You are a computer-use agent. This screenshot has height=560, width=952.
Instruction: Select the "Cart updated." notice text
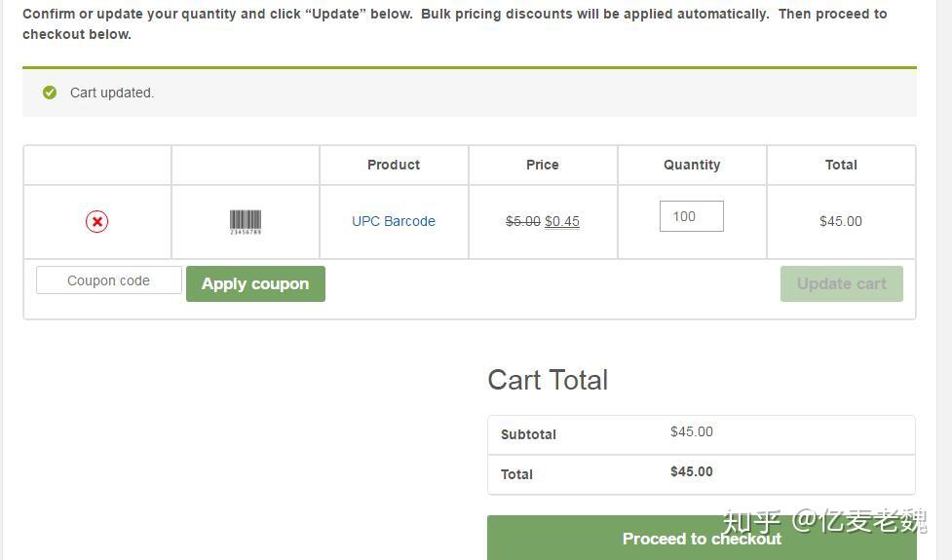(112, 93)
